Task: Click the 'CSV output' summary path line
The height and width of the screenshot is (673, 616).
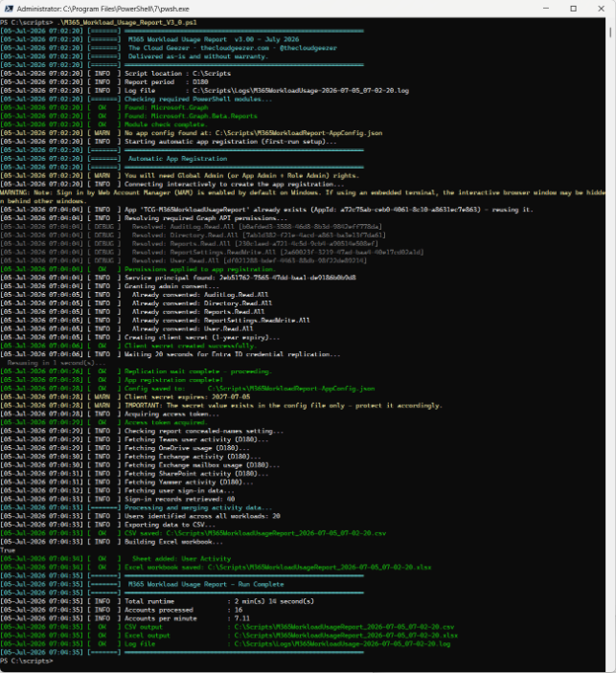Action: pos(289,627)
